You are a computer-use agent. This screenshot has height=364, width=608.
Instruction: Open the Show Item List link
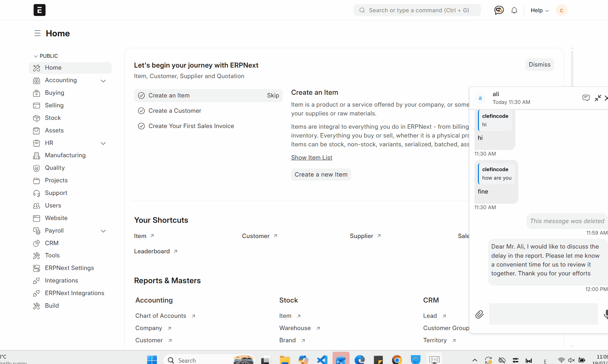[x=311, y=157]
